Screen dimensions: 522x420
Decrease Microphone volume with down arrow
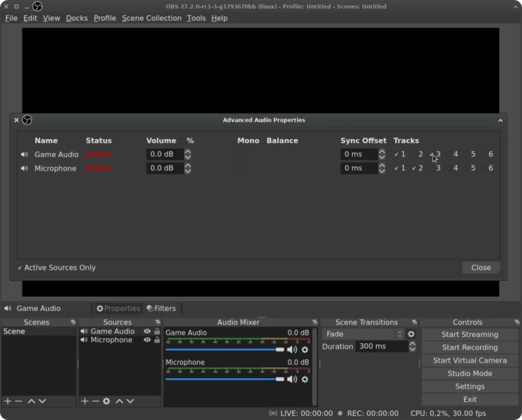coord(188,171)
